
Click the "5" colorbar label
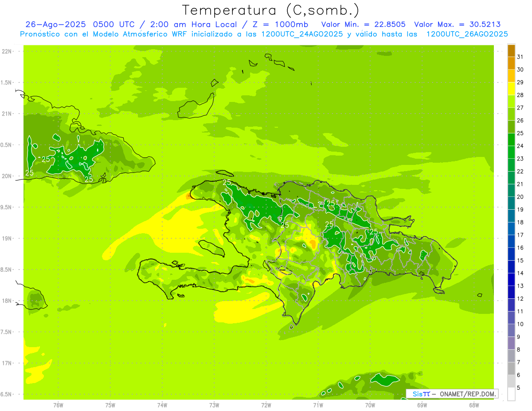coord(519,388)
